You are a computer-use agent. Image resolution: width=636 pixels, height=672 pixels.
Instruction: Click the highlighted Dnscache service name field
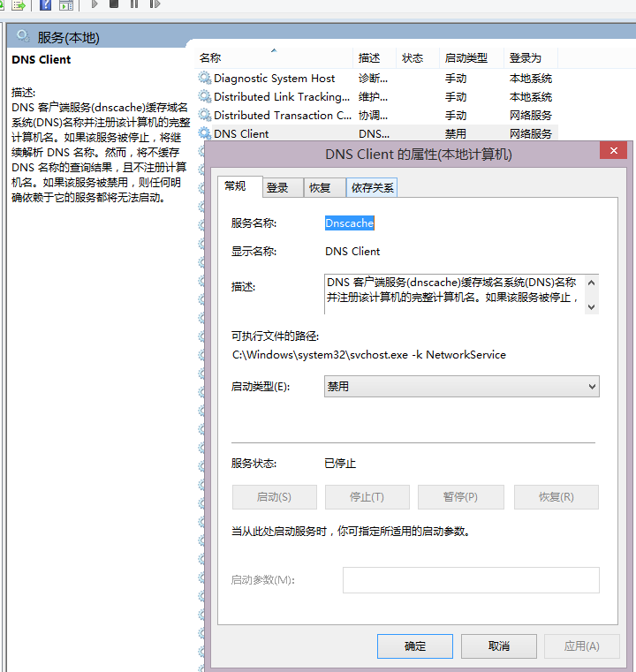[x=349, y=223]
